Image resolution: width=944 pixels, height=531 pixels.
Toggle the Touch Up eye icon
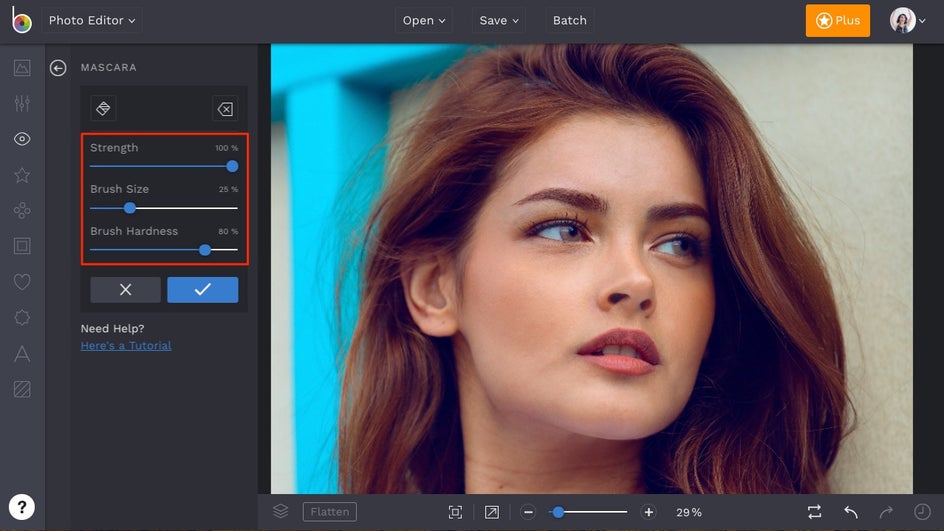click(22, 139)
